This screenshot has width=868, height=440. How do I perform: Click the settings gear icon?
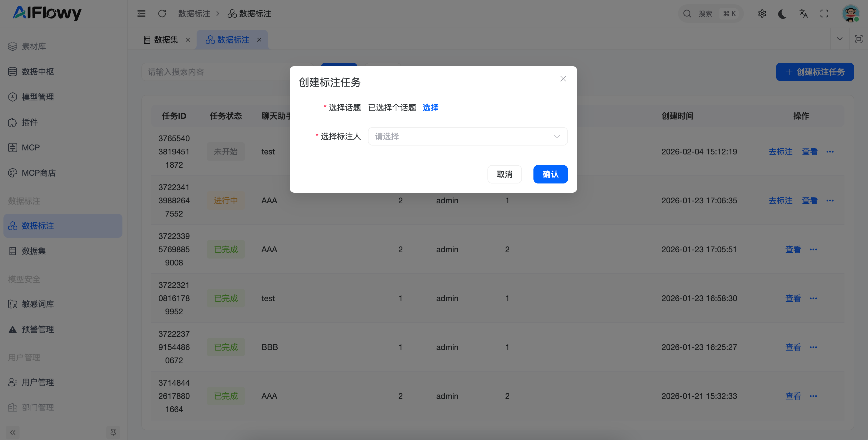click(762, 14)
